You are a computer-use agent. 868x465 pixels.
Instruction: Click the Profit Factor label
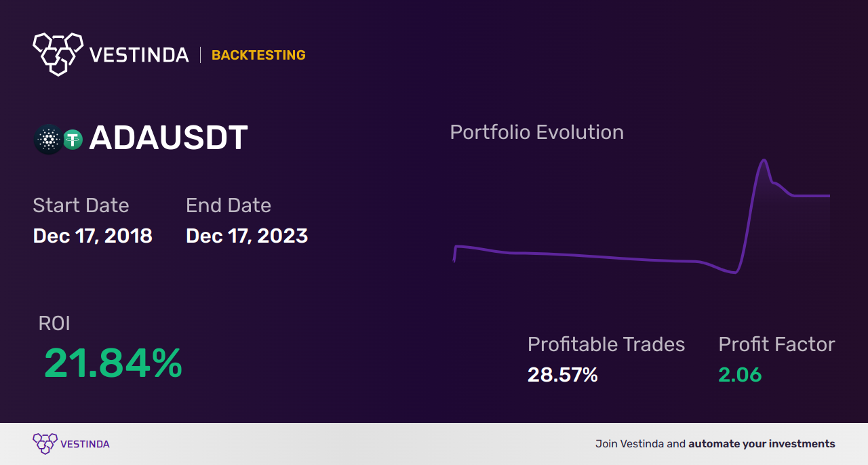tap(776, 344)
